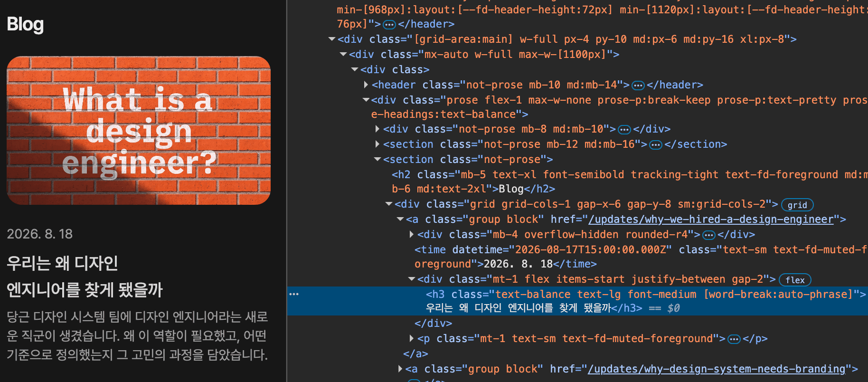This screenshot has width=868, height=382.
Task: Click the date "2026. 8. 18" on the page
Action: (x=40, y=234)
